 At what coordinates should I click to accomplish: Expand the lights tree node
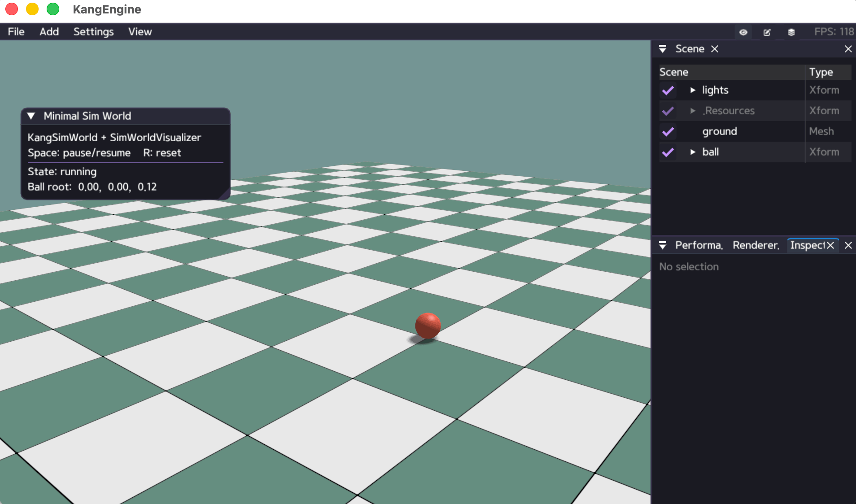[693, 90]
